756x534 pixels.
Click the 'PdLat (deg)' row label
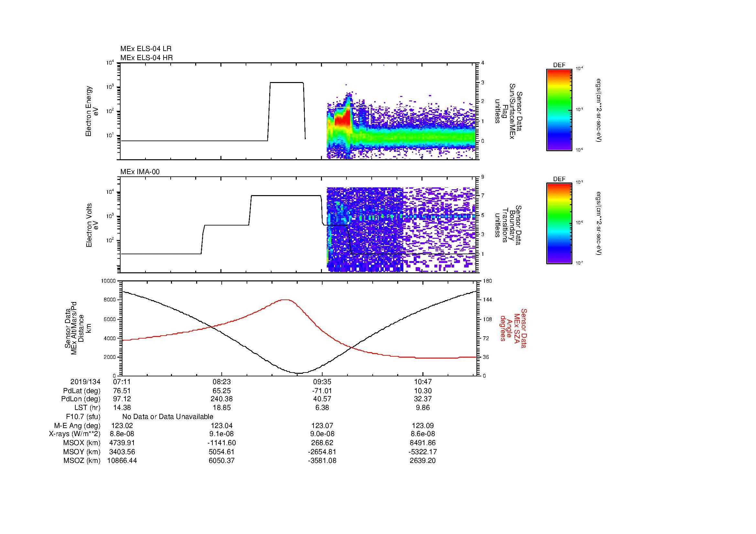point(82,391)
